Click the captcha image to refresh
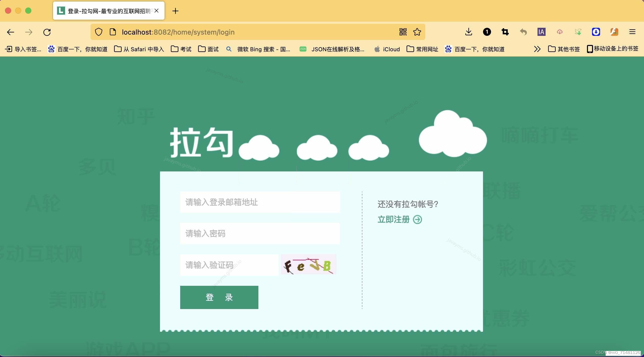The height and width of the screenshot is (357, 644). pyautogui.click(x=309, y=265)
